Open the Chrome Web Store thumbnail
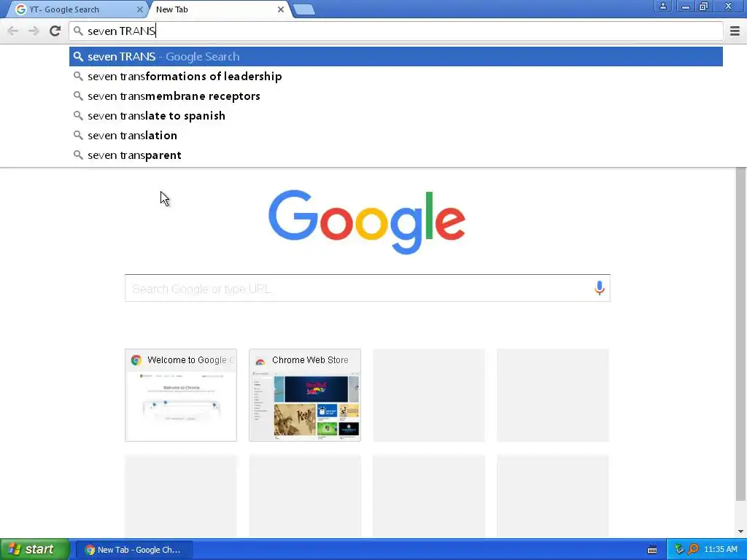Viewport: 747px width, 560px height. click(x=305, y=395)
